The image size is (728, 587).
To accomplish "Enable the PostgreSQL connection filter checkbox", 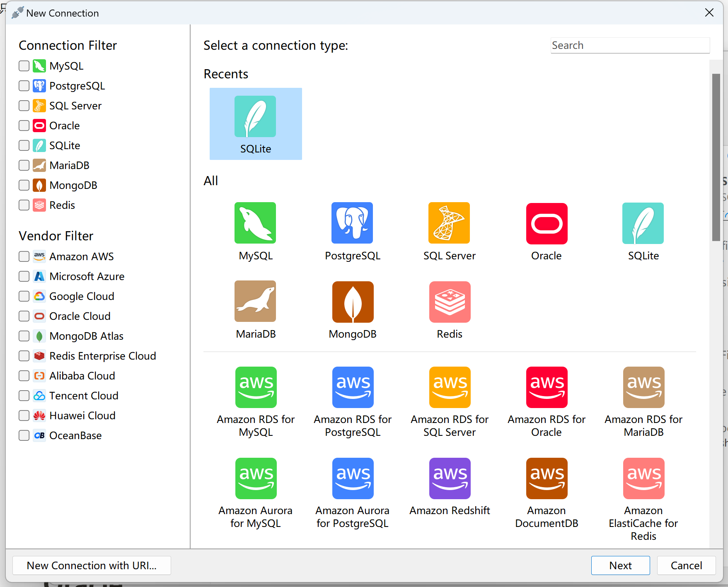I will pyautogui.click(x=24, y=86).
